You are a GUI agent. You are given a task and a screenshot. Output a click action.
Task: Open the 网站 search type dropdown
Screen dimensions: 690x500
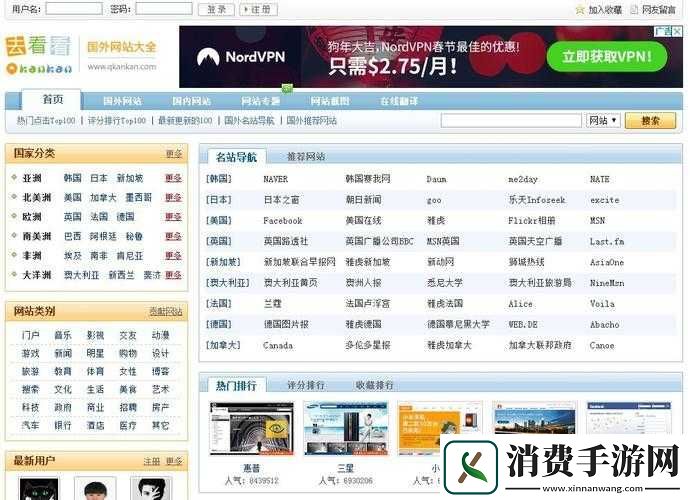tap(603, 120)
